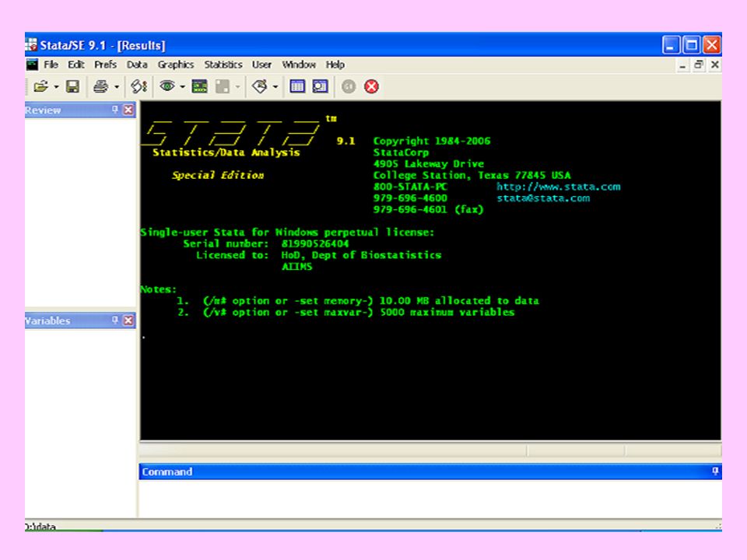Open the Statistics menu
The image size is (747, 560).
click(x=223, y=65)
